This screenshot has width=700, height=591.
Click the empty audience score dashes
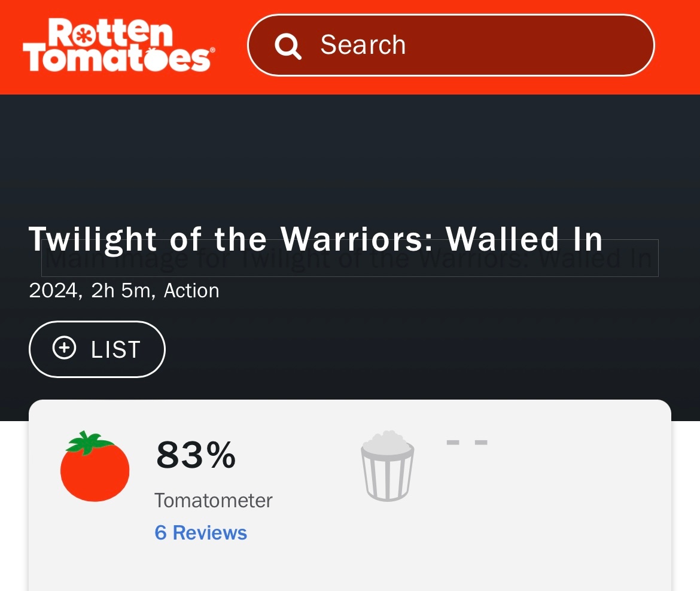pyautogui.click(x=467, y=443)
